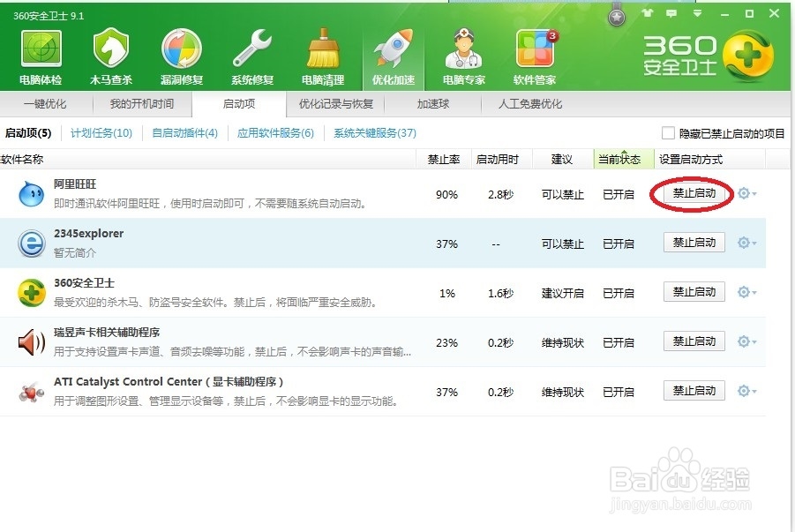Open 漏洞修复 vulnerability repair icon

(182, 49)
